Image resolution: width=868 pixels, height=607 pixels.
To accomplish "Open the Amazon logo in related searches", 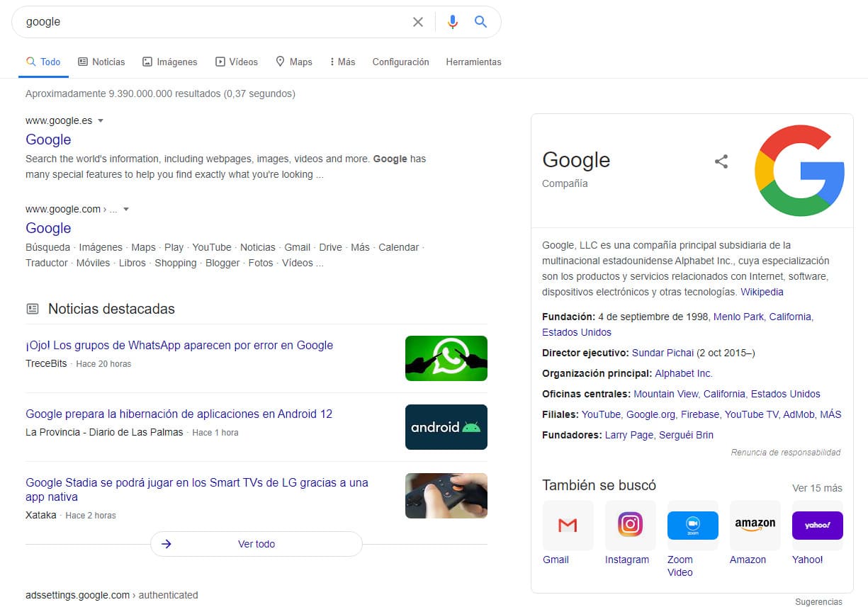I will [755, 526].
